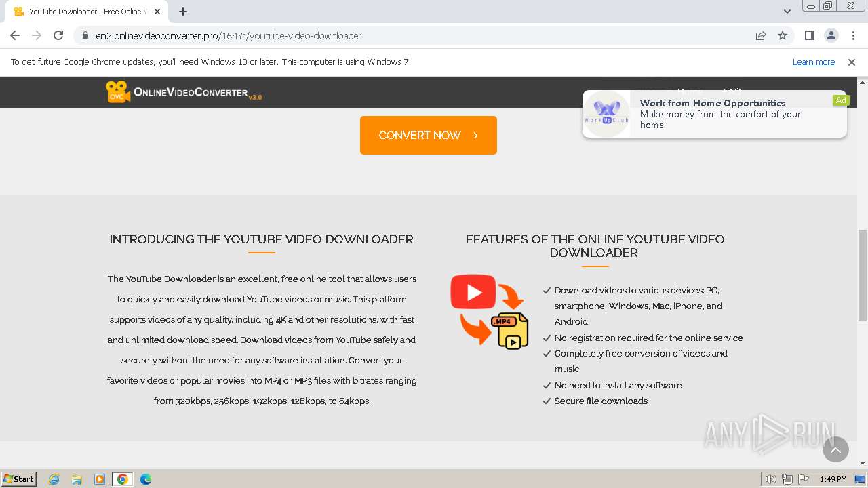
Task: Click the text Completely free conversion of videos and music
Action: (x=641, y=361)
